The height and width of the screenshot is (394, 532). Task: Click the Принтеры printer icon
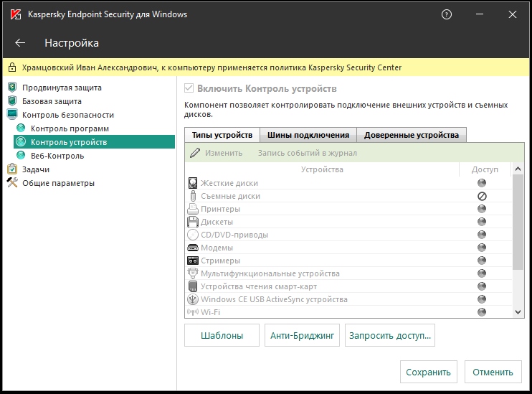coord(192,209)
